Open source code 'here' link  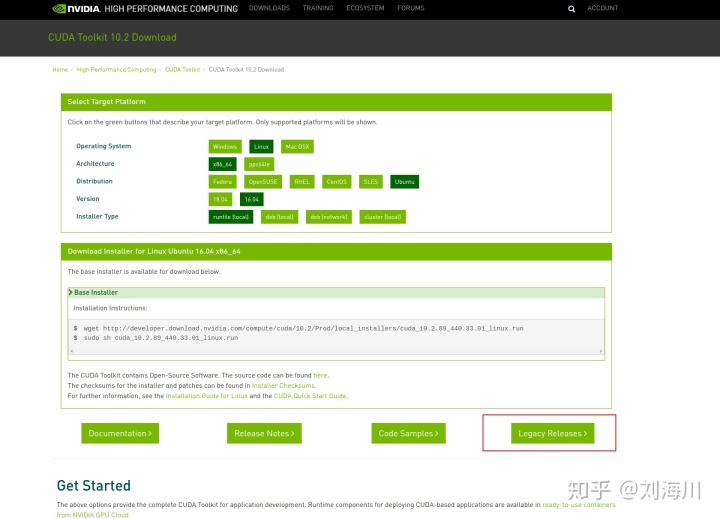pyautogui.click(x=320, y=375)
